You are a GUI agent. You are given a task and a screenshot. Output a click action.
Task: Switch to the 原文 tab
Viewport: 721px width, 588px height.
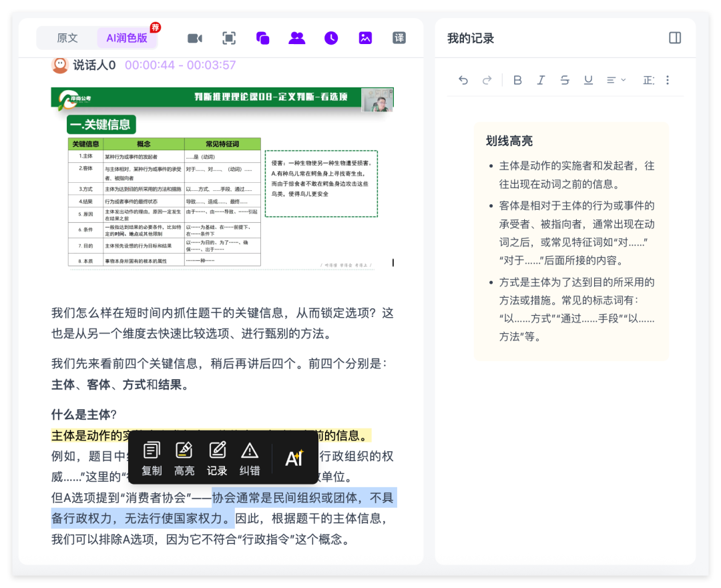click(x=67, y=37)
